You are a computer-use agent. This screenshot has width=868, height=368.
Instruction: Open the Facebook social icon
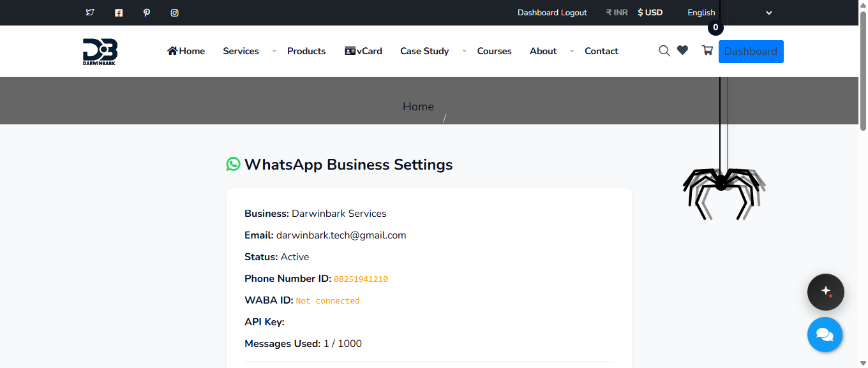click(x=119, y=13)
